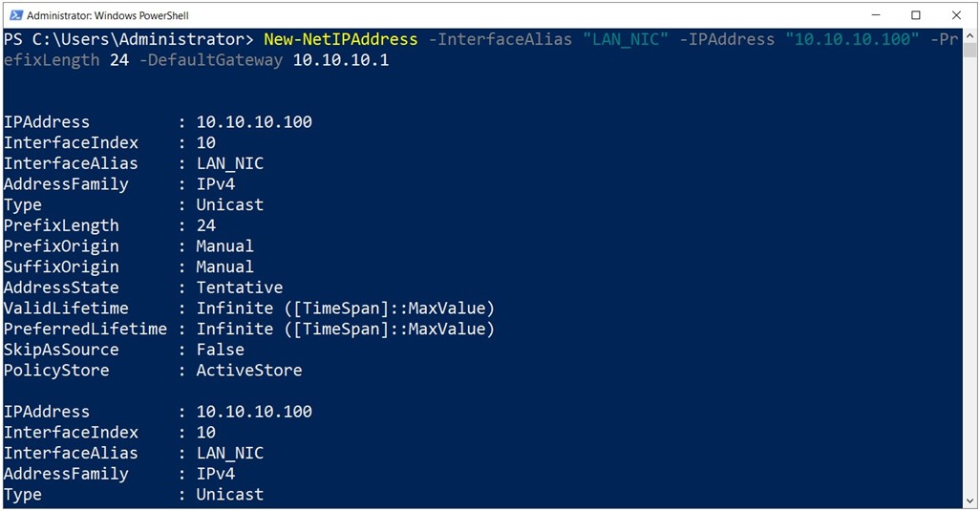Maximize the PowerShell window
Viewport: 980px width, 511px height.
coord(916,15)
